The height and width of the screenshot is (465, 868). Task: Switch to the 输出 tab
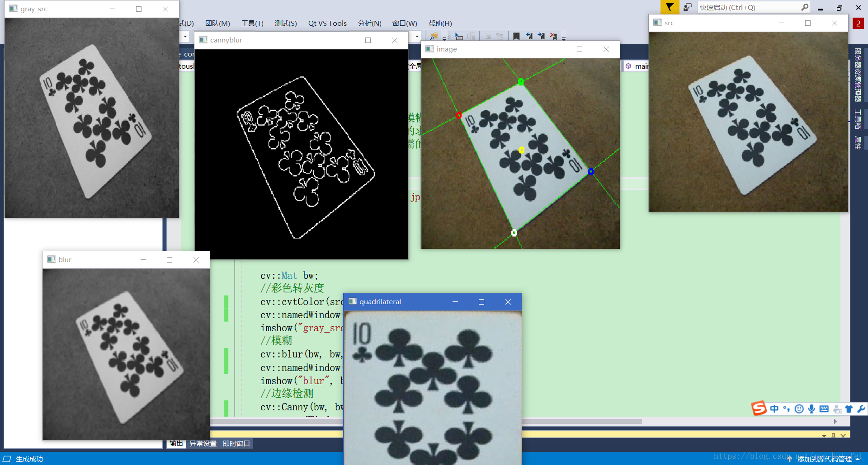176,443
